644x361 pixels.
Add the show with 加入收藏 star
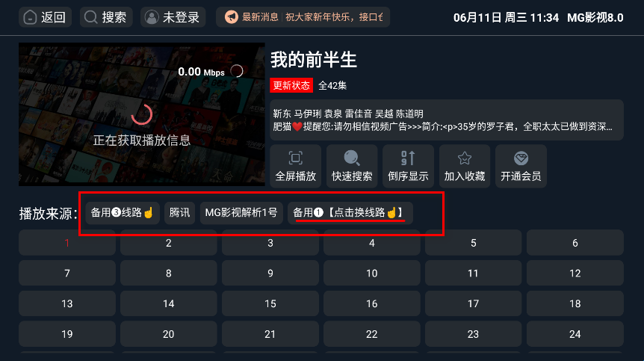pos(465,167)
